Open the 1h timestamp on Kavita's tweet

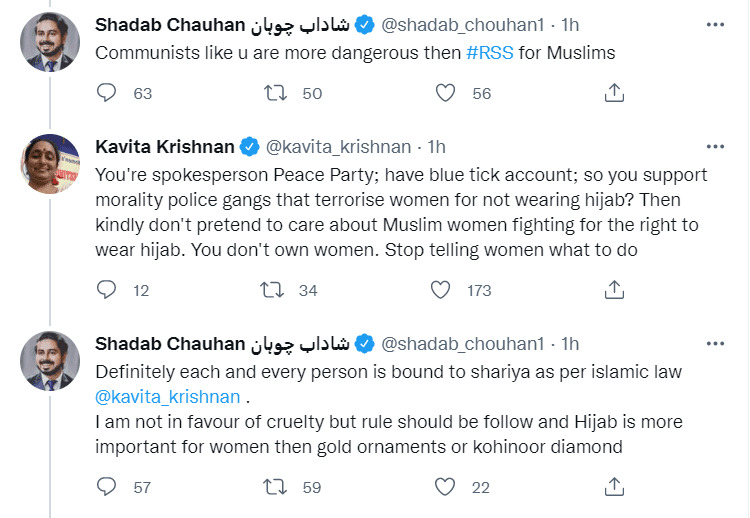[437, 147]
